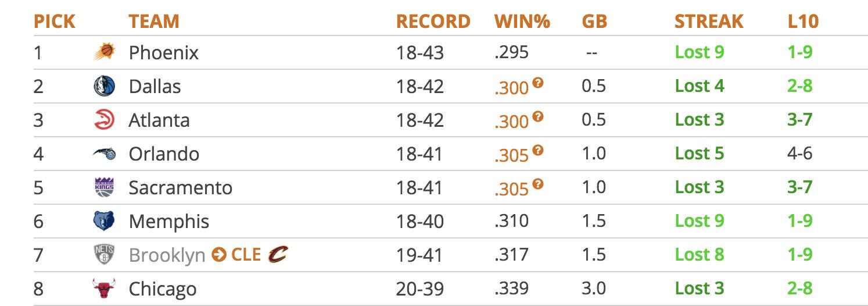Click the orange arrow icon beside Brooklyn
868x306 pixels.
coord(218,255)
